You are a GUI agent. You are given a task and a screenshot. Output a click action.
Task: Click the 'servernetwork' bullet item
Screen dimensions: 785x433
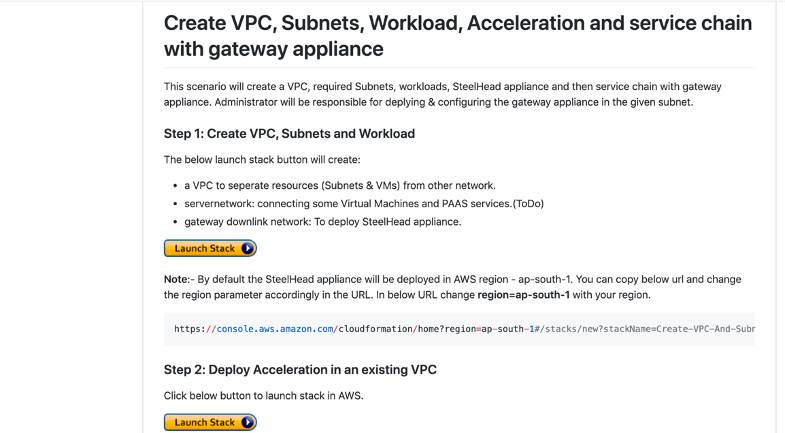click(364, 204)
